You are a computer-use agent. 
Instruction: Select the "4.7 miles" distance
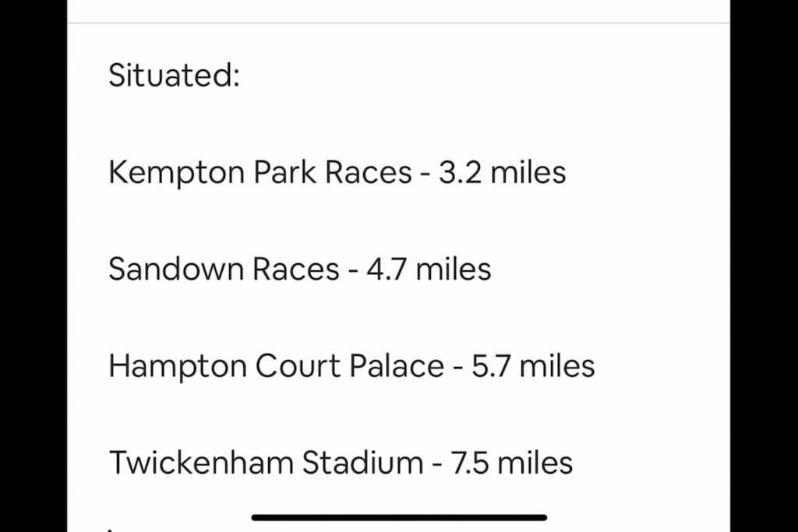coord(429,269)
